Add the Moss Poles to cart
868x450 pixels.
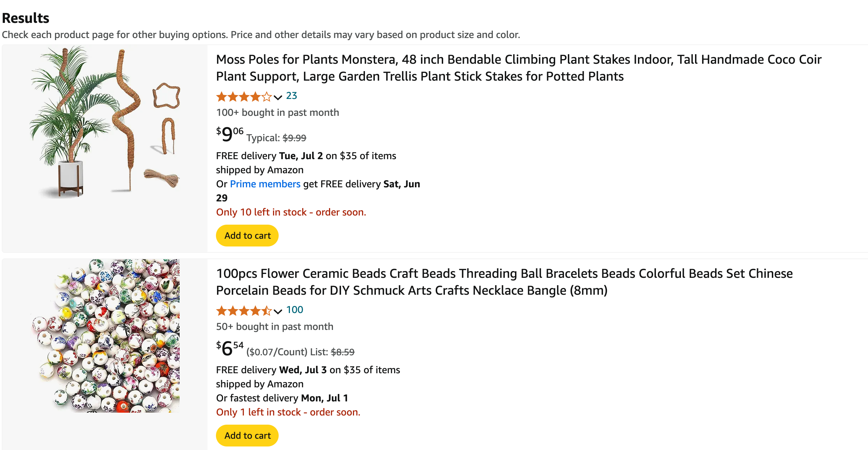tap(247, 236)
